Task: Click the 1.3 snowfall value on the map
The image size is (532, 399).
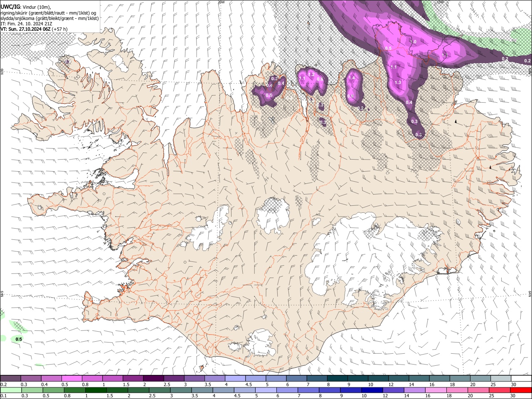Action: click(x=398, y=82)
